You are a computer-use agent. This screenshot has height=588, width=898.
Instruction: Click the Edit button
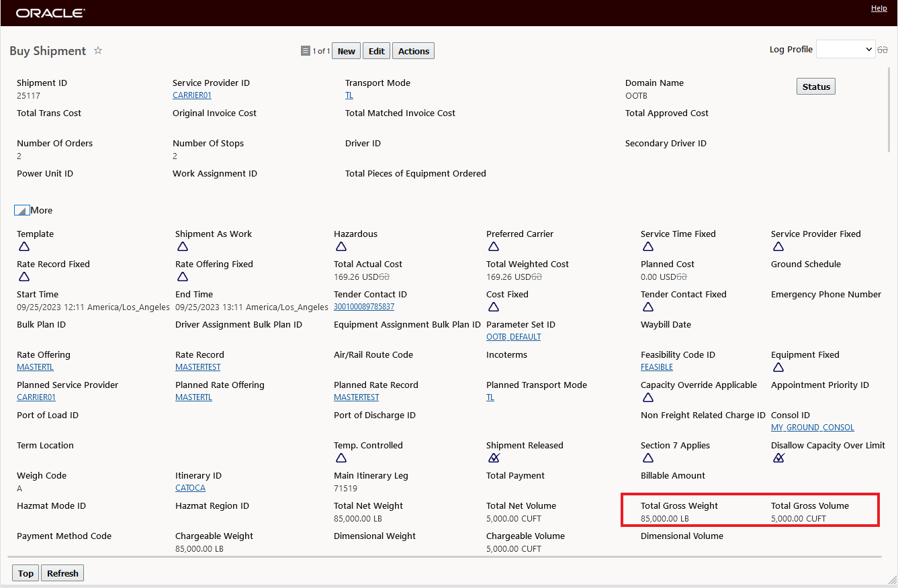click(x=377, y=51)
